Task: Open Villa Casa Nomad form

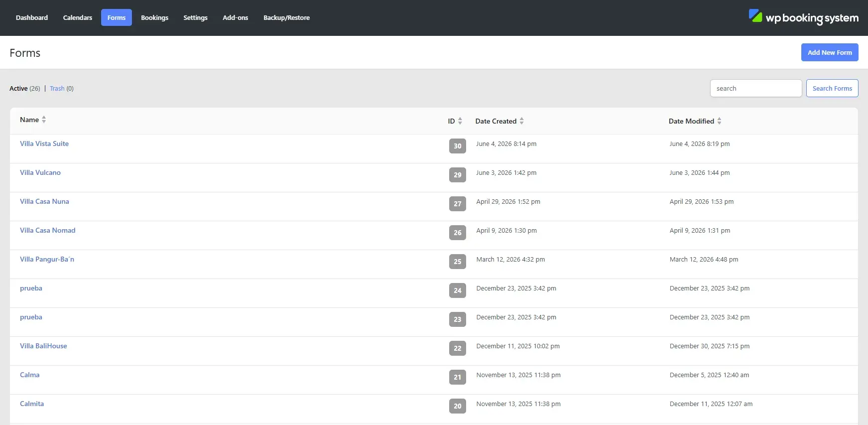Action: coord(48,230)
